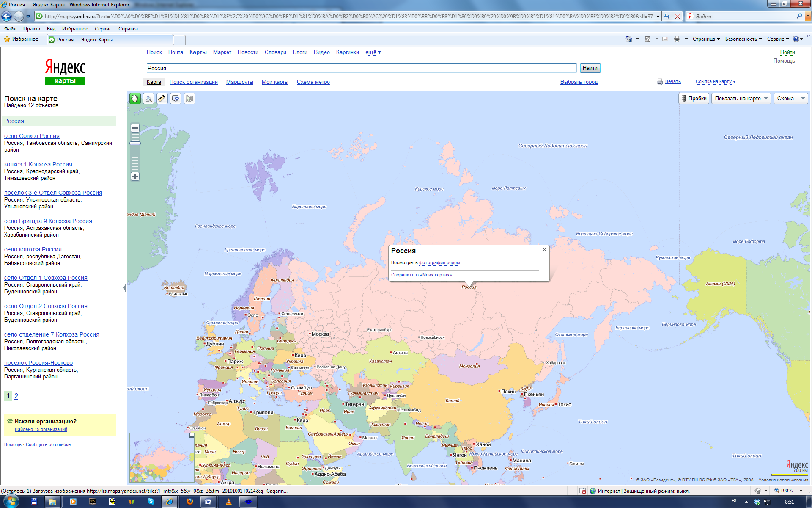Screen dimensions: 812x508
Task: Open the Схема метро tab
Action: pos(313,82)
